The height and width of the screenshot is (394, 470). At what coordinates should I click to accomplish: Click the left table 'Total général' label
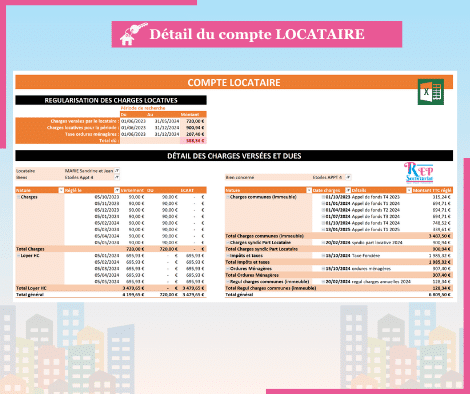(30, 295)
